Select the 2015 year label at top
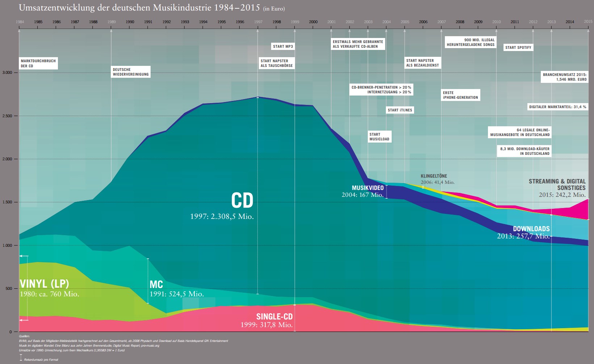 pyautogui.click(x=588, y=22)
